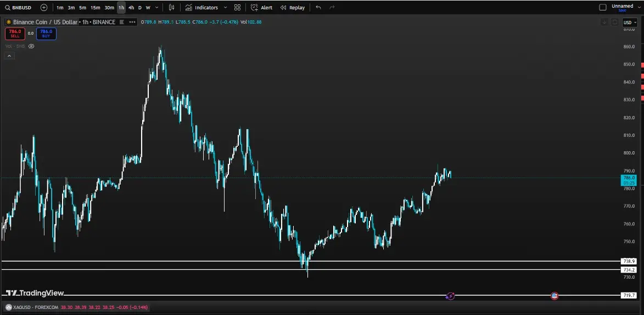Expand the timeframe interval dropdown arrow
This screenshot has height=315, width=644.
[x=156, y=7]
